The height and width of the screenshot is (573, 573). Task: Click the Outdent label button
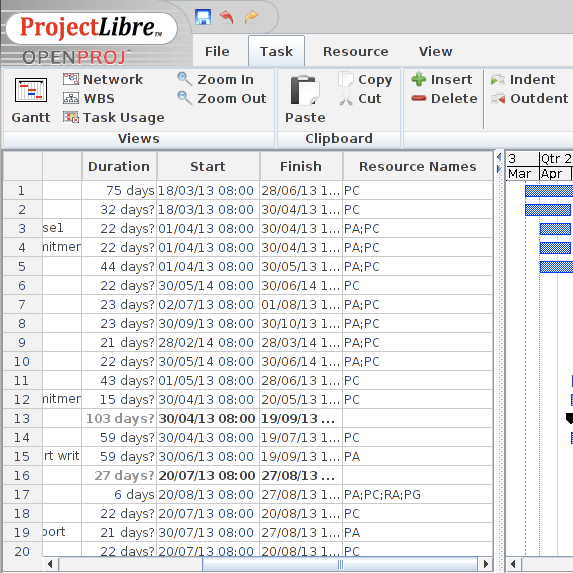539,98
